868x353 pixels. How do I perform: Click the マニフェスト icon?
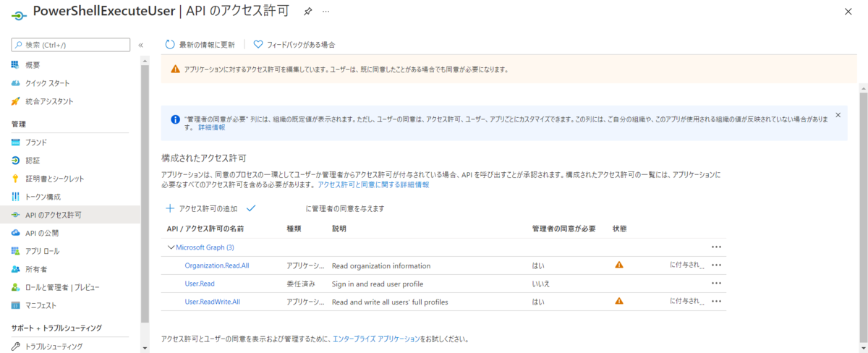click(16, 305)
